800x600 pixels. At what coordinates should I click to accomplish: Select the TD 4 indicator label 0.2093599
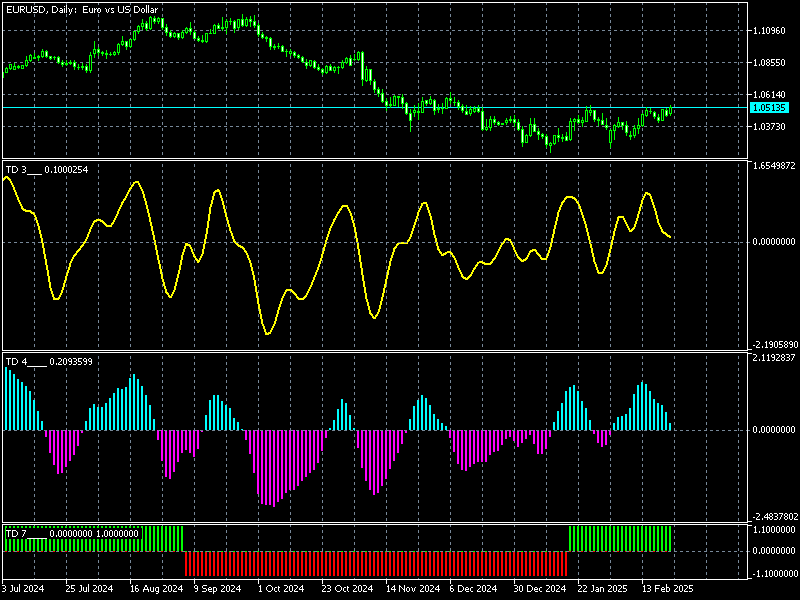(x=49, y=362)
